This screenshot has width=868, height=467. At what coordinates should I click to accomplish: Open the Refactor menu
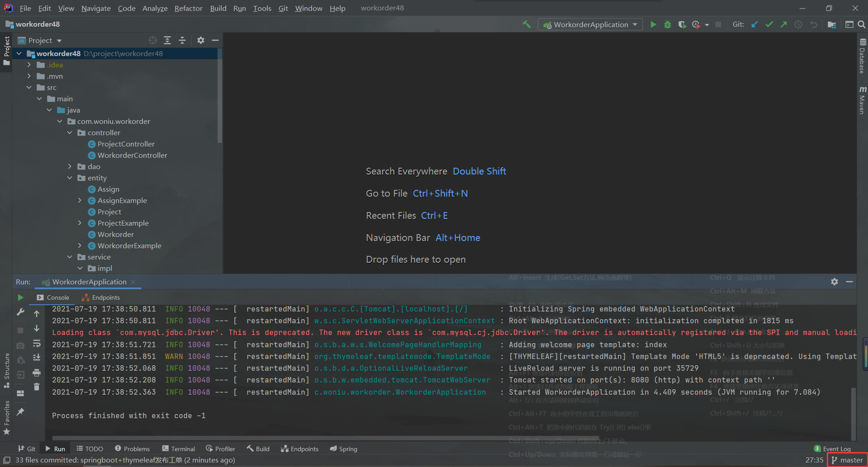point(188,8)
